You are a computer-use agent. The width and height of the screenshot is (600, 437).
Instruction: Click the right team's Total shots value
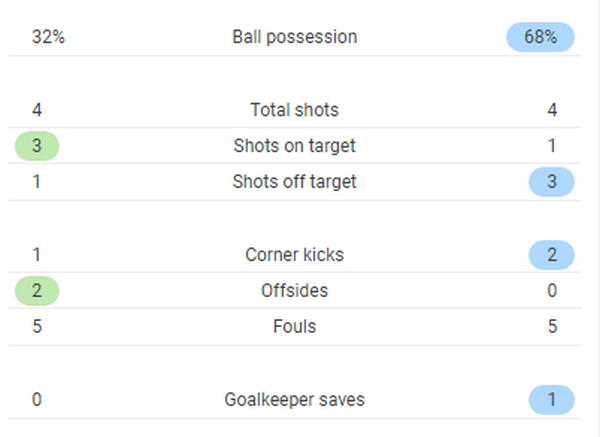pyautogui.click(x=552, y=110)
